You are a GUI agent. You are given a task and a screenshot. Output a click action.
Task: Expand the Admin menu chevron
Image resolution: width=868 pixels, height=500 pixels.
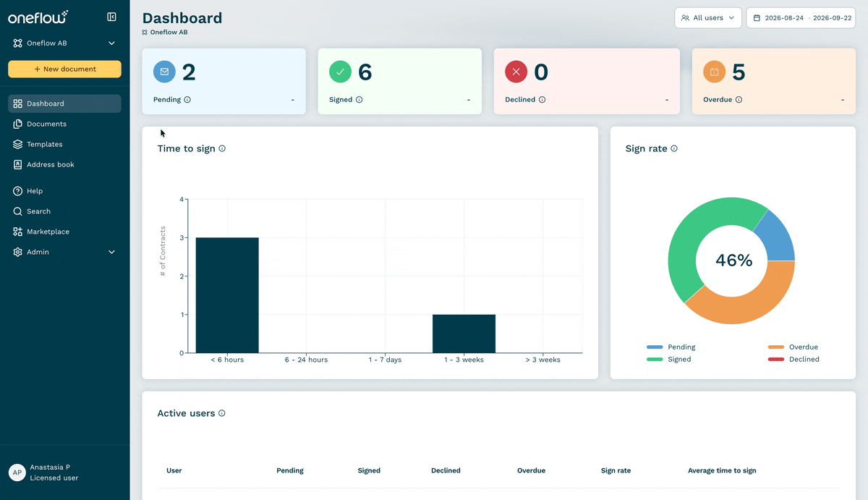pos(111,252)
